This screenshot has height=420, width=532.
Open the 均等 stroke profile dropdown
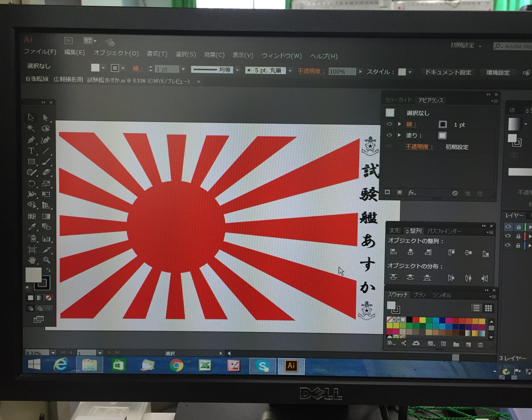[x=238, y=70]
